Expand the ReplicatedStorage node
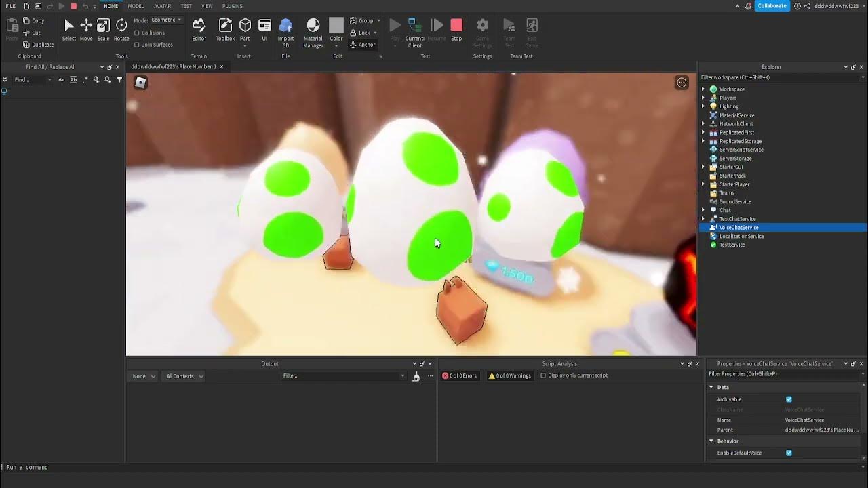Screen dimensions: 868x488 click(703, 141)
